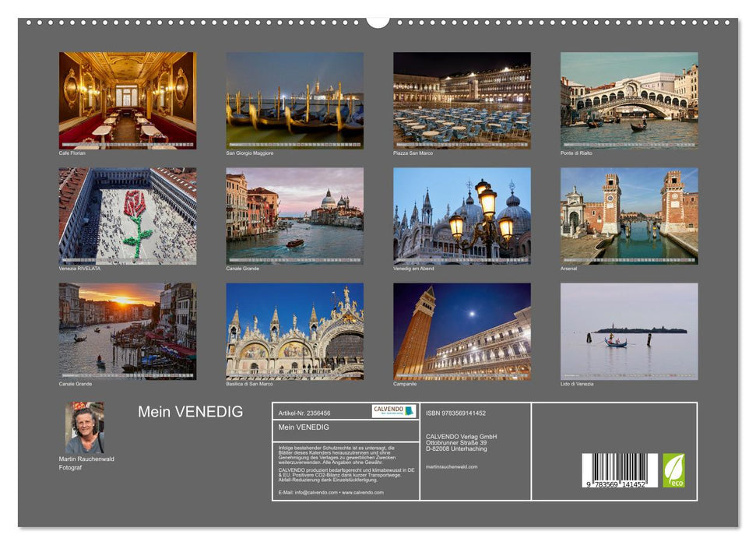Viewport: 756px width, 545px height.
Task: Click the 'Ottobrunner Straße 39' address line
Action: coord(456,443)
